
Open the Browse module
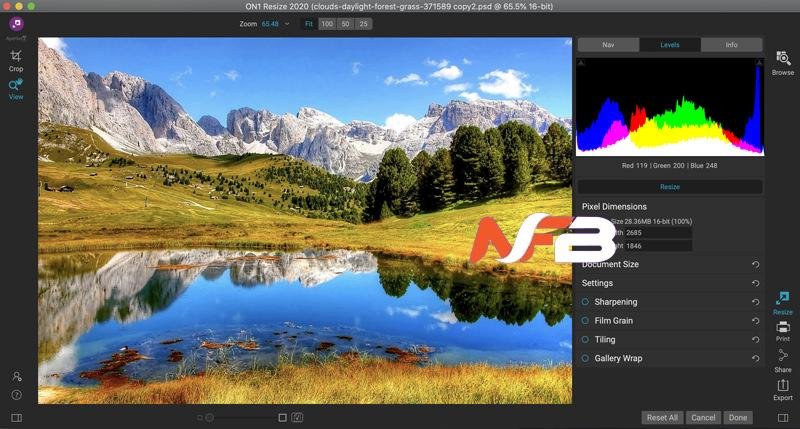tap(782, 62)
